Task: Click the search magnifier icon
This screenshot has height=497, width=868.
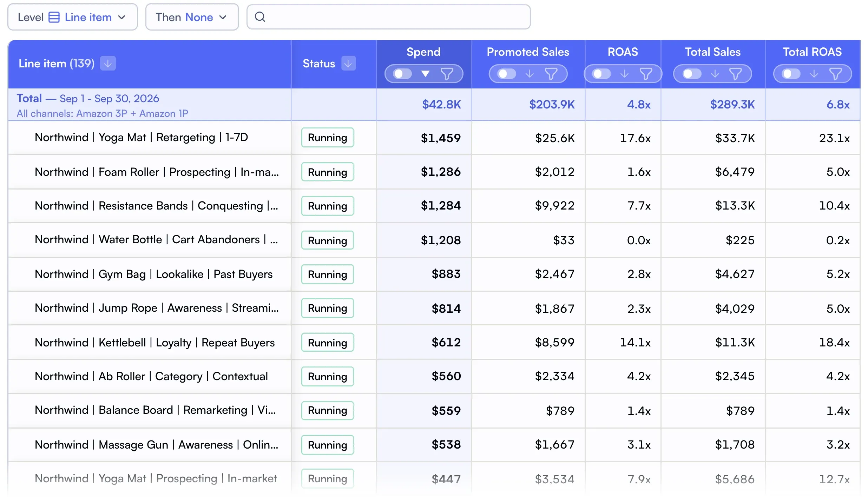Action: click(x=260, y=17)
